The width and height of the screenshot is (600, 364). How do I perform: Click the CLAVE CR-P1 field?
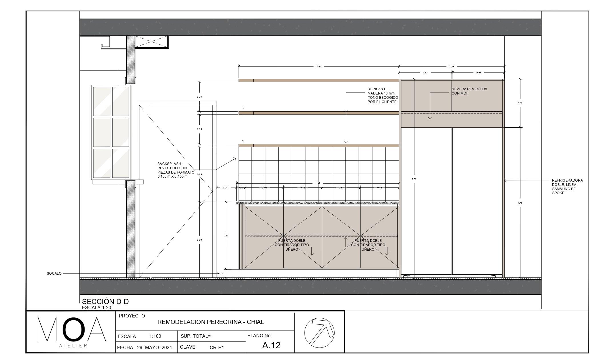202,347
